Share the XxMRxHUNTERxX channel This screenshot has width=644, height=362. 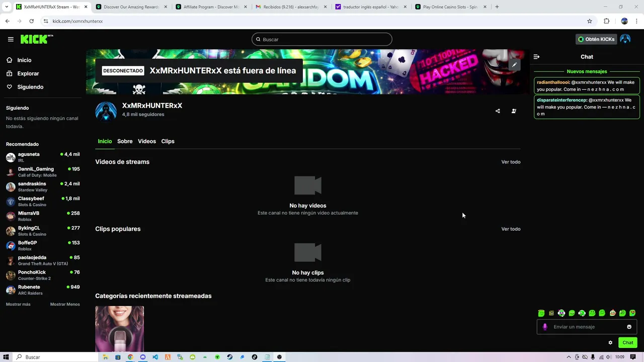click(x=498, y=111)
